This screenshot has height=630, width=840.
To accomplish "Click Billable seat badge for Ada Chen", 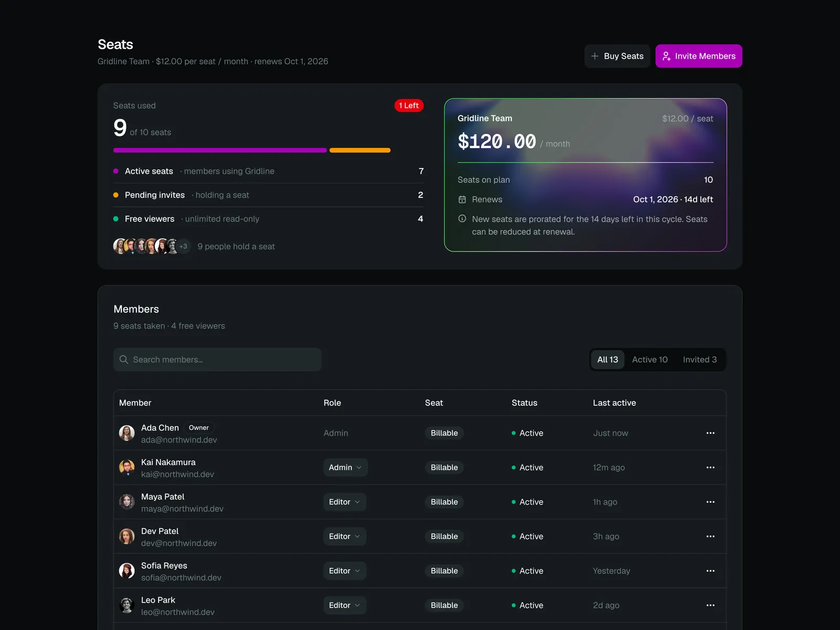I will (444, 433).
